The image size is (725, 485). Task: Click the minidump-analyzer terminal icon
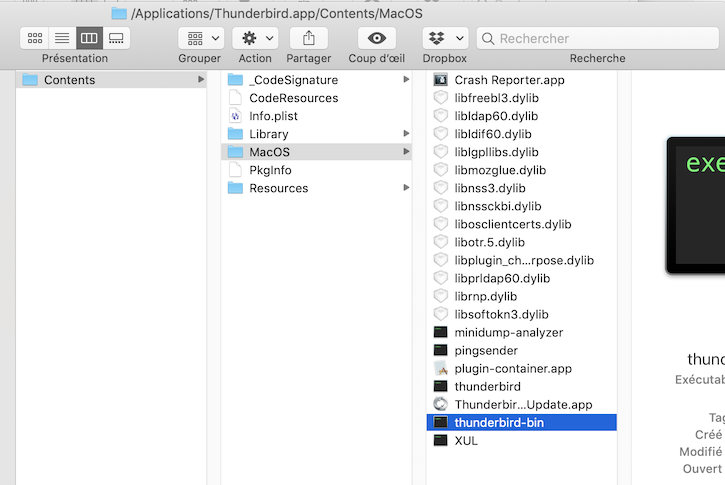click(441, 332)
